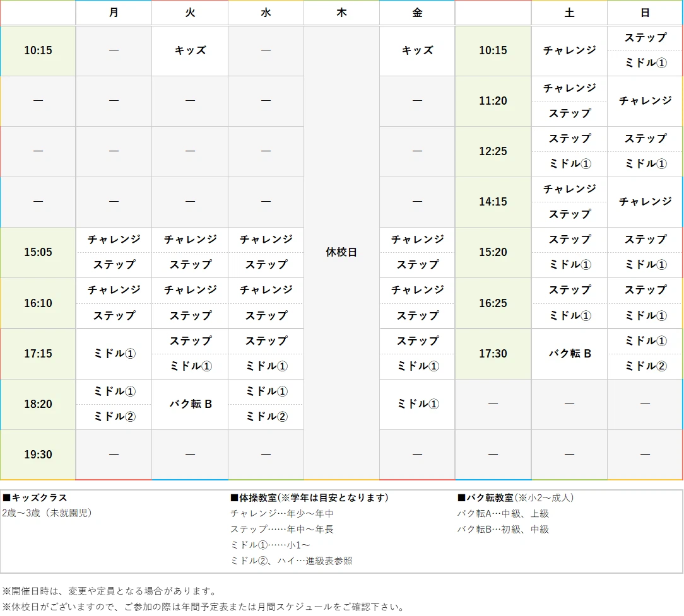Select ステップ on 日曜 12:25
This screenshot has width=684, height=616.
point(645,139)
